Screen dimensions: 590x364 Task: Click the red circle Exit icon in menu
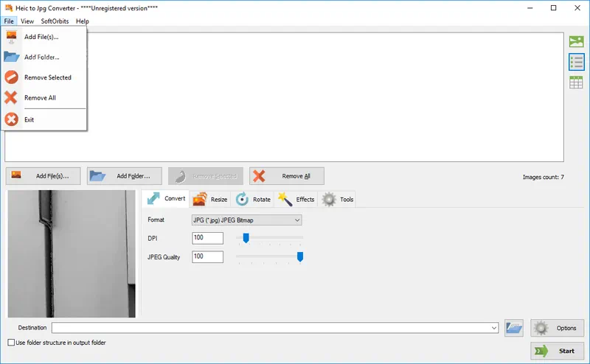pos(11,119)
